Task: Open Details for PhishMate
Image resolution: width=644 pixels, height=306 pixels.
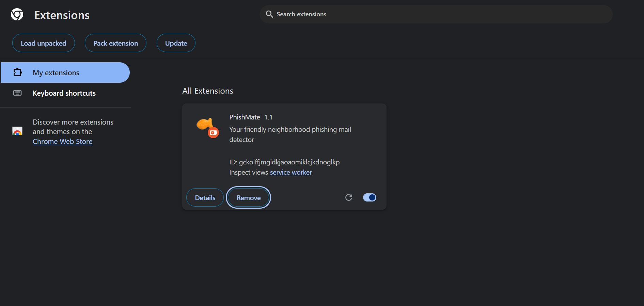Action: click(205, 198)
